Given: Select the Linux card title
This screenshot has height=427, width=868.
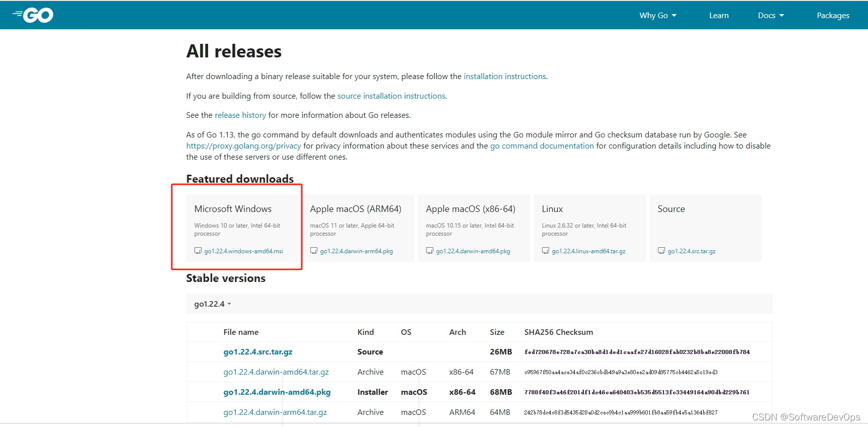Looking at the screenshot, I should tap(552, 209).
